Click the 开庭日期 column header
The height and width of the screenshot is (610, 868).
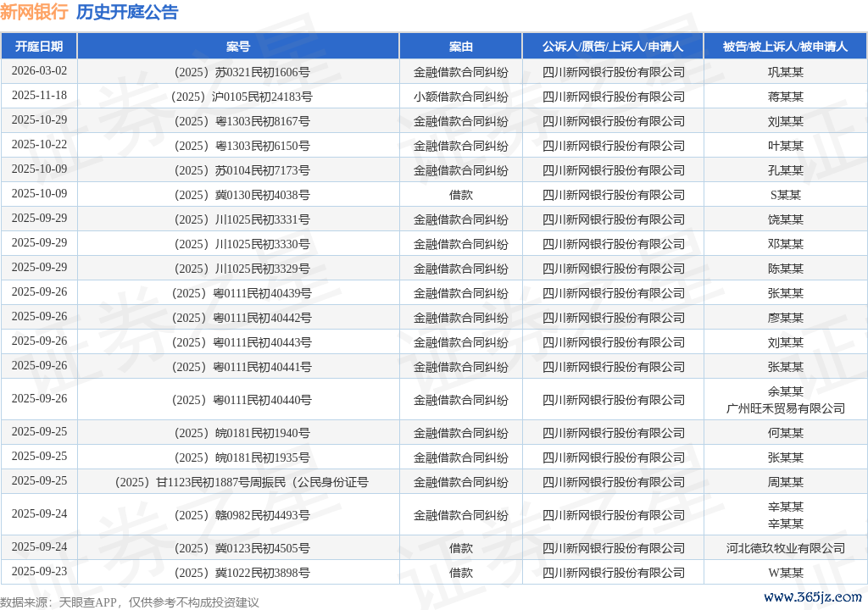coord(39,47)
